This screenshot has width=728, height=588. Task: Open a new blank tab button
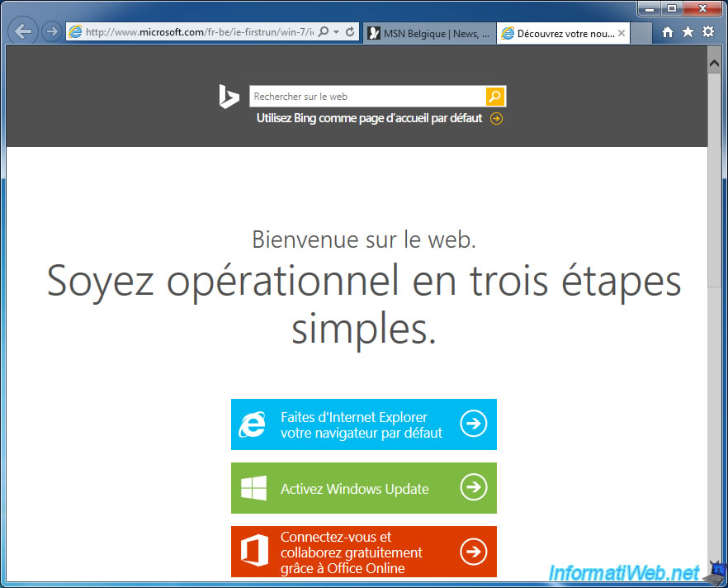pos(641,33)
